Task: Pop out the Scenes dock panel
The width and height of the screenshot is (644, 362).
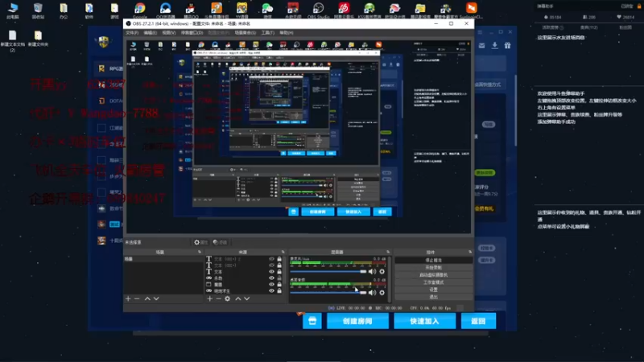Action: [x=200, y=252]
